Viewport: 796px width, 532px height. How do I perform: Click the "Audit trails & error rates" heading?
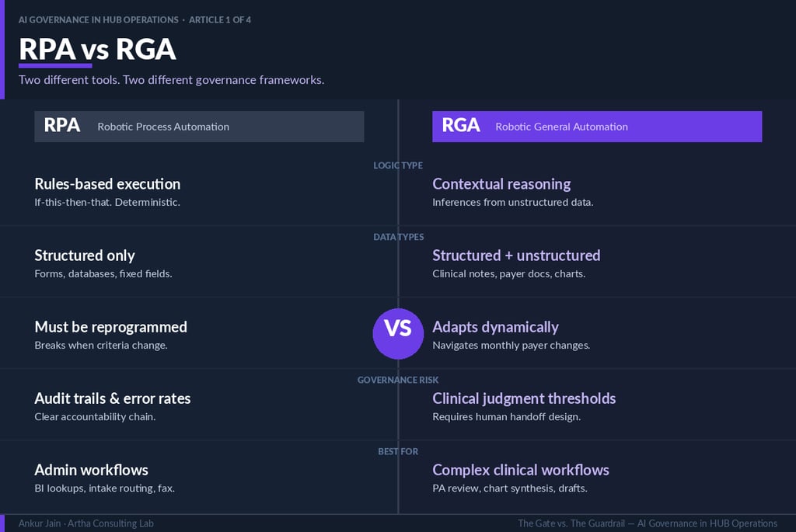coord(112,398)
